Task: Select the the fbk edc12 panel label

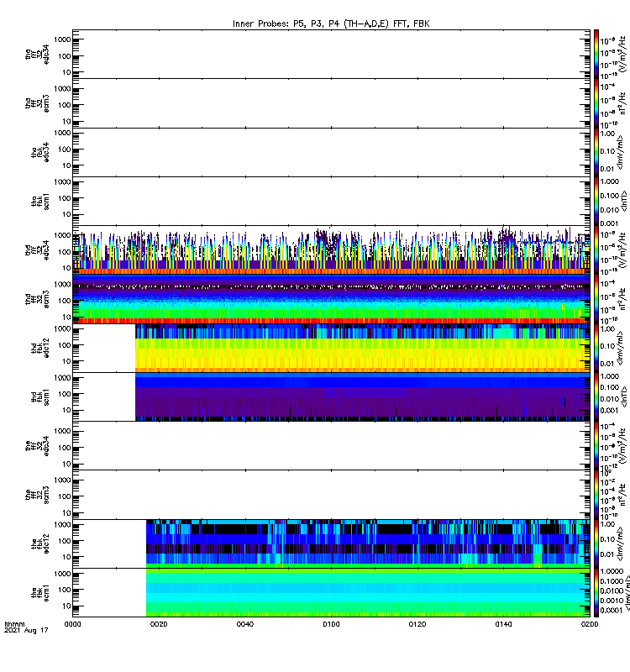Action: pos(40,543)
